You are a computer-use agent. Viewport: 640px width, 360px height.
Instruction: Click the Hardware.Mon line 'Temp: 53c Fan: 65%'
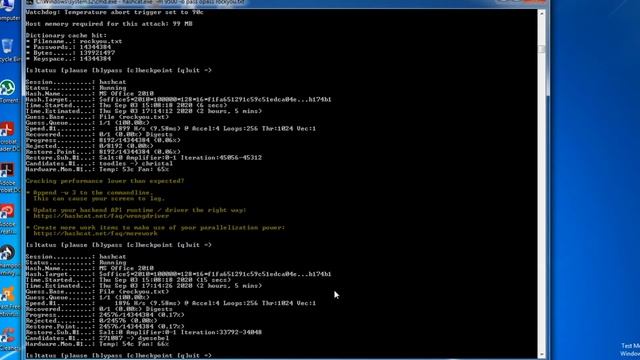97,169
